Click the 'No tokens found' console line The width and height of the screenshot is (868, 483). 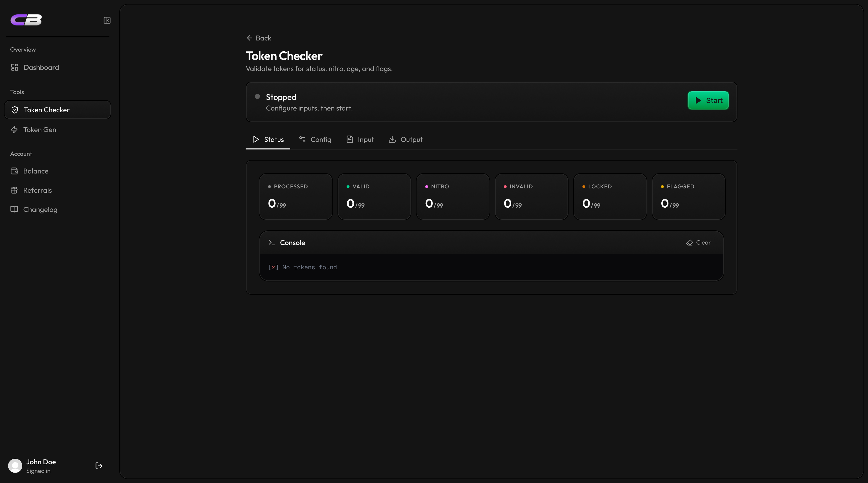(302, 268)
